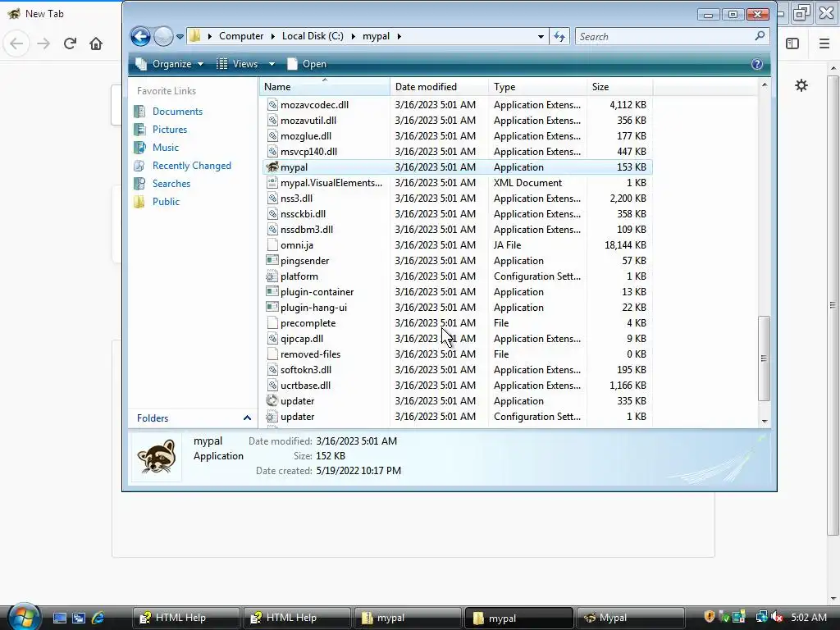Image resolution: width=840 pixels, height=630 pixels.
Task: Select the mozavcodec.dll file icon
Action: tap(272, 105)
